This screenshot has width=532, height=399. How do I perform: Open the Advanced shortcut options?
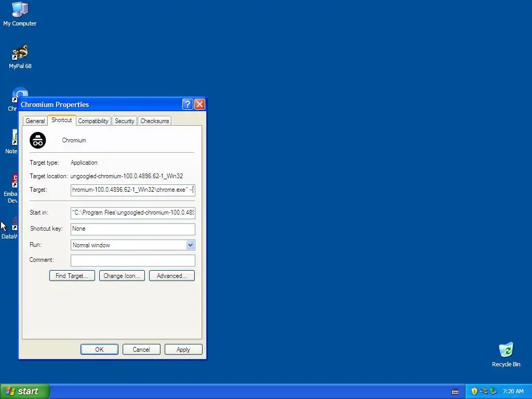pyautogui.click(x=171, y=275)
